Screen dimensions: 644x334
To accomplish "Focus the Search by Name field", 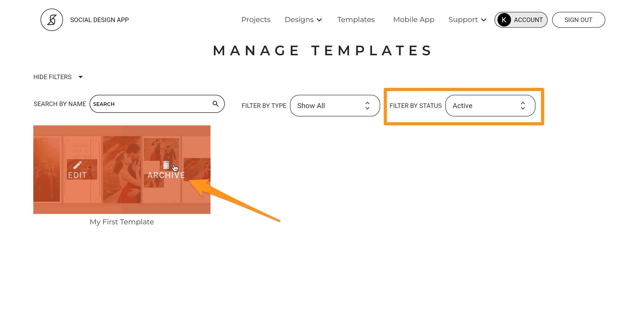I will point(157,104).
